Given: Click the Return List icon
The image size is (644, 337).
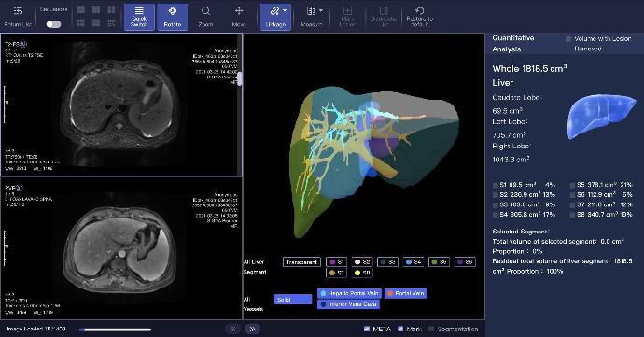Looking at the screenshot, I should click(18, 11).
